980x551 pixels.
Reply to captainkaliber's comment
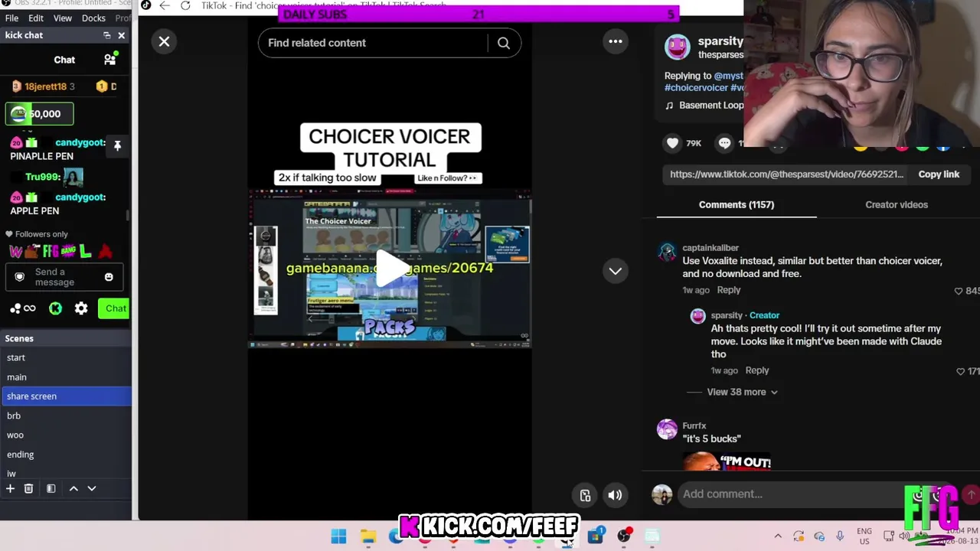point(729,290)
